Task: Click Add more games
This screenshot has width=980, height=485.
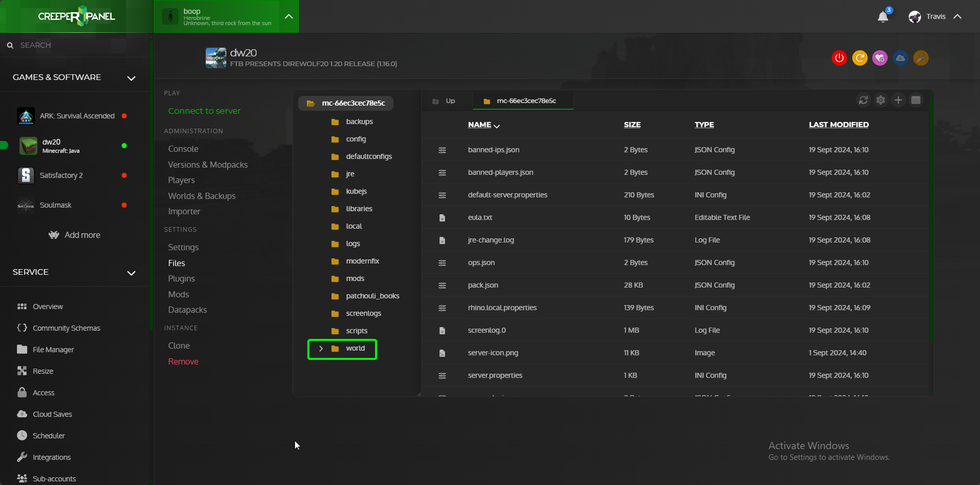Action: click(75, 235)
